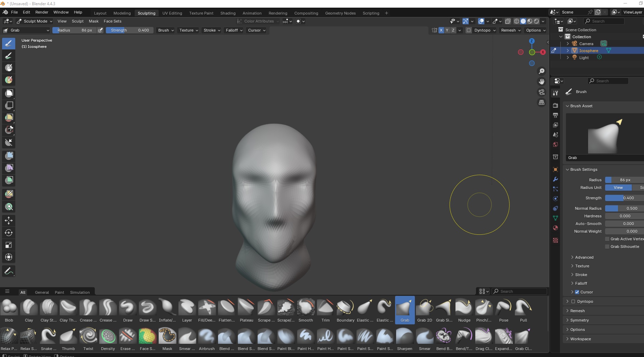Image resolution: width=644 pixels, height=357 pixels.
Task: Enable the Dyntopo checkbox in header
Action: [x=469, y=30]
